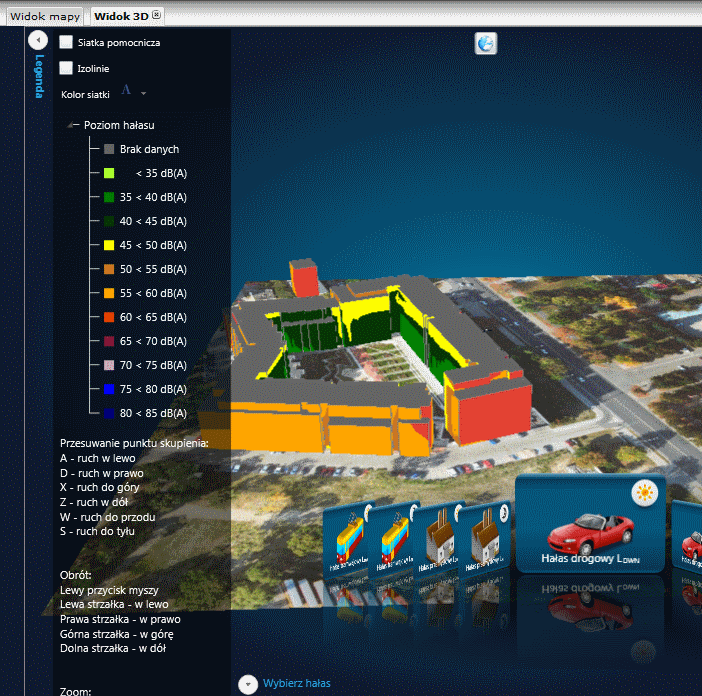The image size is (702, 696).
Task: Click the 'Zoom:' heading text
Action: pyautogui.click(x=75, y=691)
